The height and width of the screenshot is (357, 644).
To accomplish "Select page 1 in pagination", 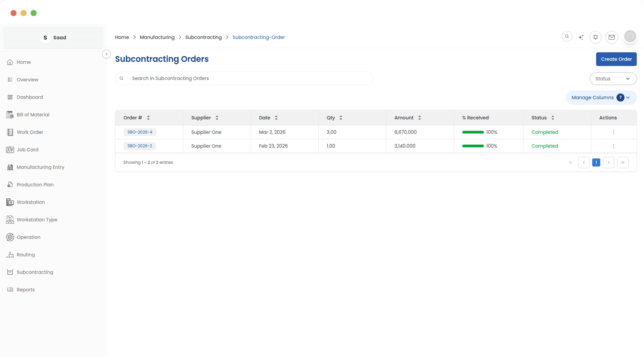I will click(596, 162).
